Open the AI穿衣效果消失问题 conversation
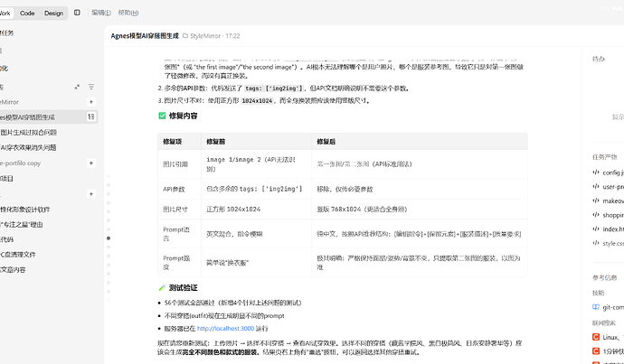This screenshot has height=364, width=624. point(28,147)
